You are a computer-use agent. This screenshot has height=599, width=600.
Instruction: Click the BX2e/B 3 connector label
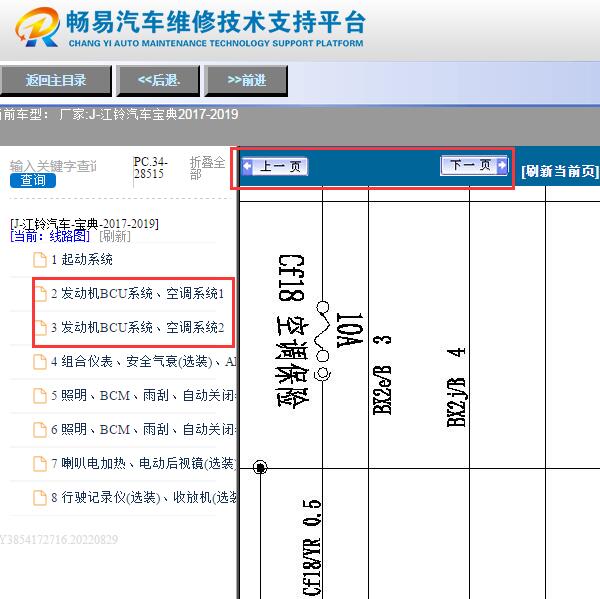click(x=382, y=375)
